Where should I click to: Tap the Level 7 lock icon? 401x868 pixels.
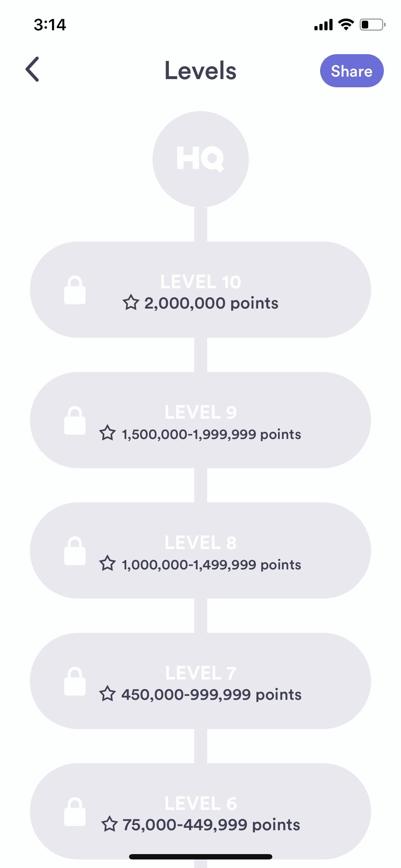coord(75,681)
